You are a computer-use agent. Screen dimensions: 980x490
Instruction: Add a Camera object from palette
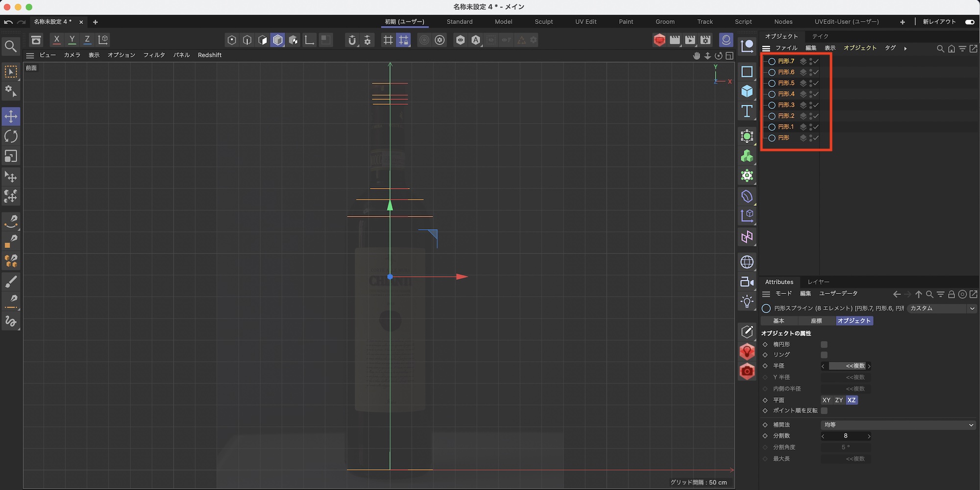(747, 282)
